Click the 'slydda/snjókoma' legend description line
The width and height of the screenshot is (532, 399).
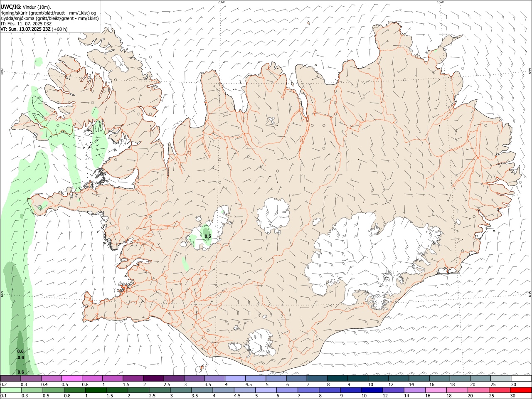[49, 18]
